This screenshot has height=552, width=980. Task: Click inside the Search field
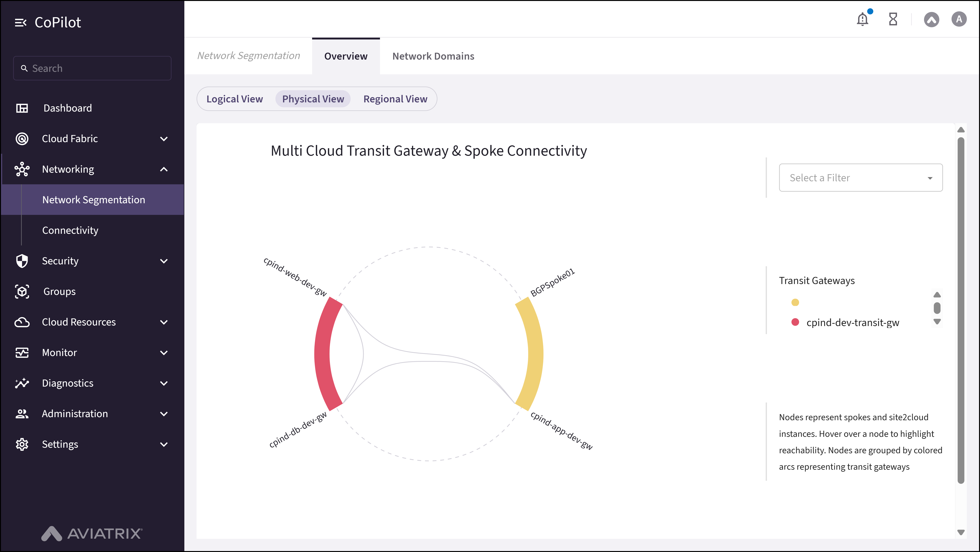pyautogui.click(x=92, y=68)
